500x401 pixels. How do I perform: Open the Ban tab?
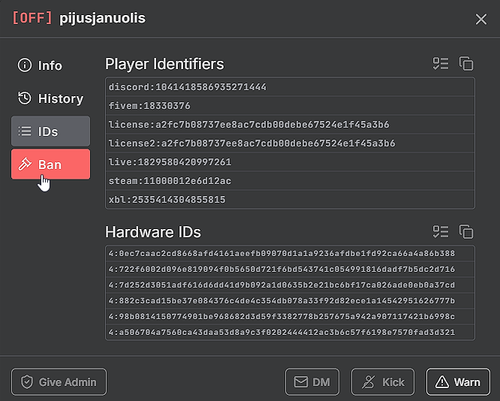[x=51, y=164]
